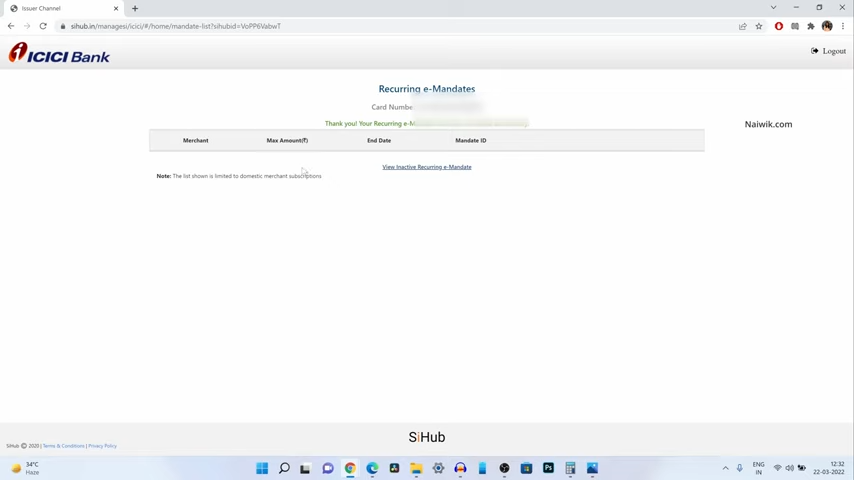This screenshot has width=854, height=480.
Task: Open the Chrome profile avatar
Action: (x=827, y=26)
